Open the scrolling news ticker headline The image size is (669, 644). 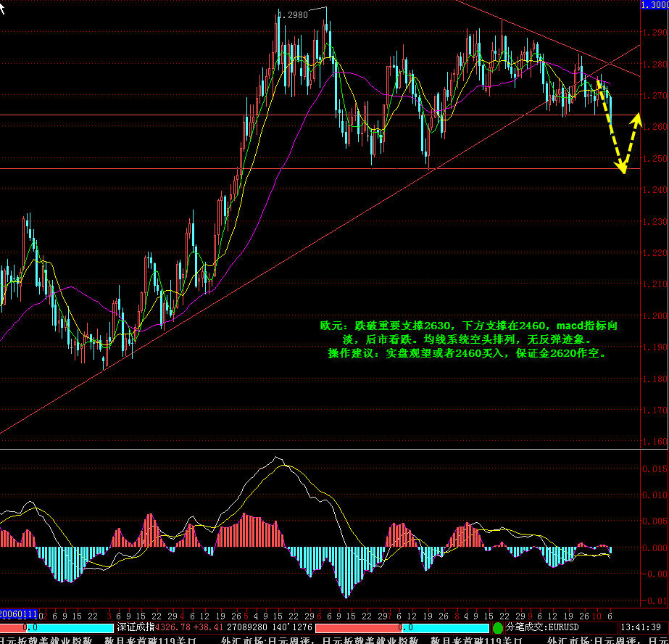(x=335, y=640)
